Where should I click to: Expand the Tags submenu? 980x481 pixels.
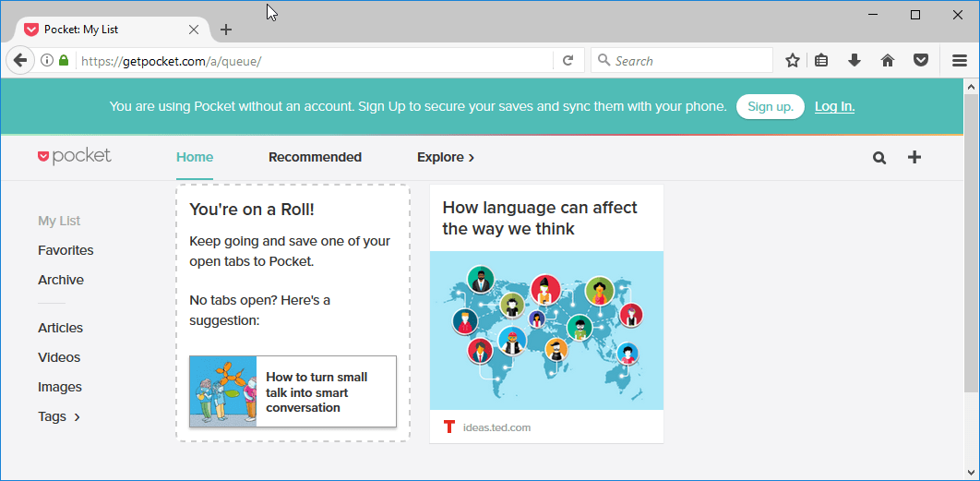(59, 416)
